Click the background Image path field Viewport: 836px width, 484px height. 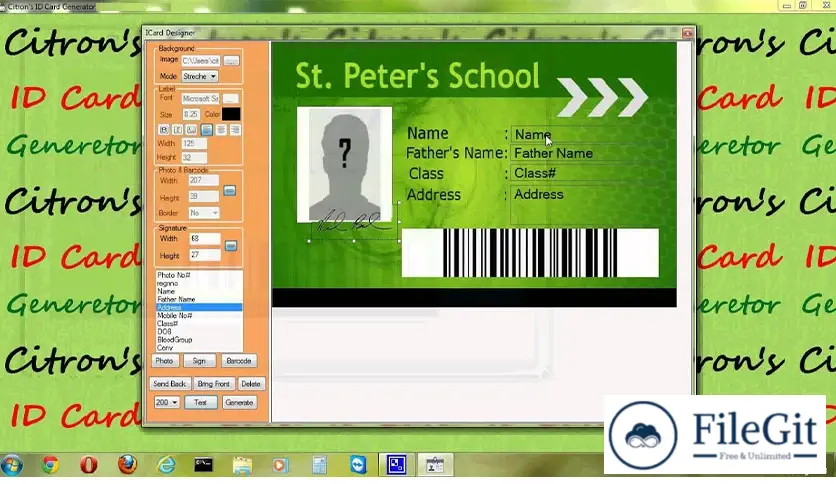(x=200, y=61)
